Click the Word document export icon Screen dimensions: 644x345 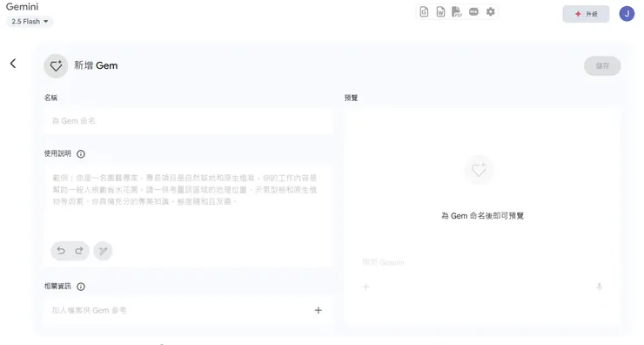(440, 12)
